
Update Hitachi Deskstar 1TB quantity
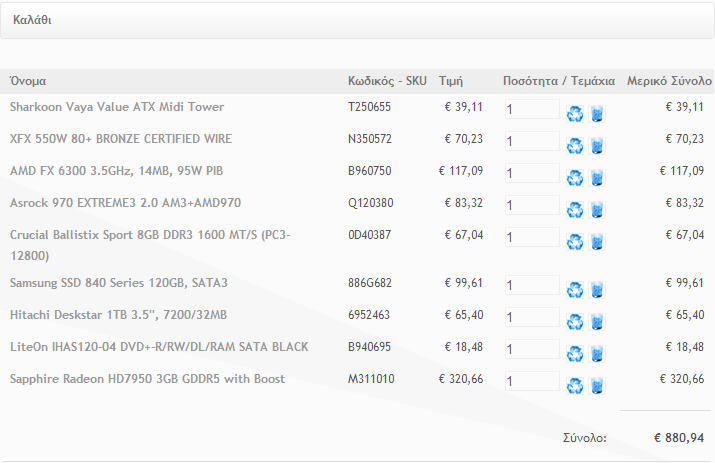575,322
